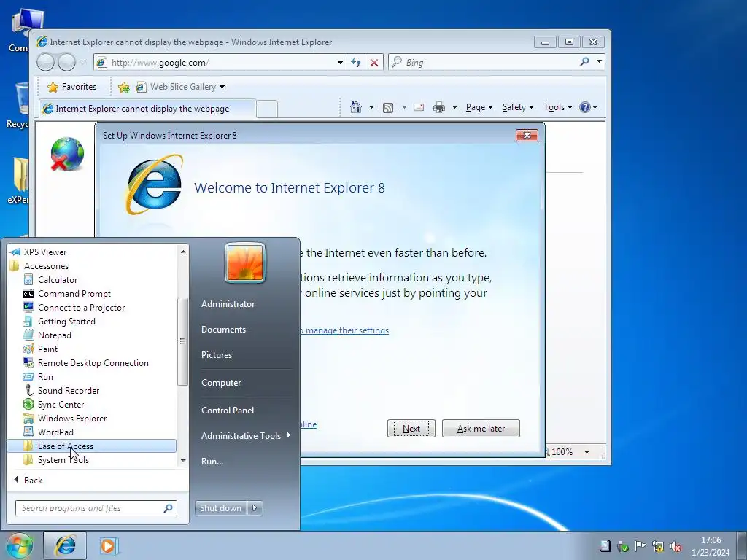The width and height of the screenshot is (747, 560).
Task: Click the Help icon in IE toolbar
Action: click(x=585, y=107)
